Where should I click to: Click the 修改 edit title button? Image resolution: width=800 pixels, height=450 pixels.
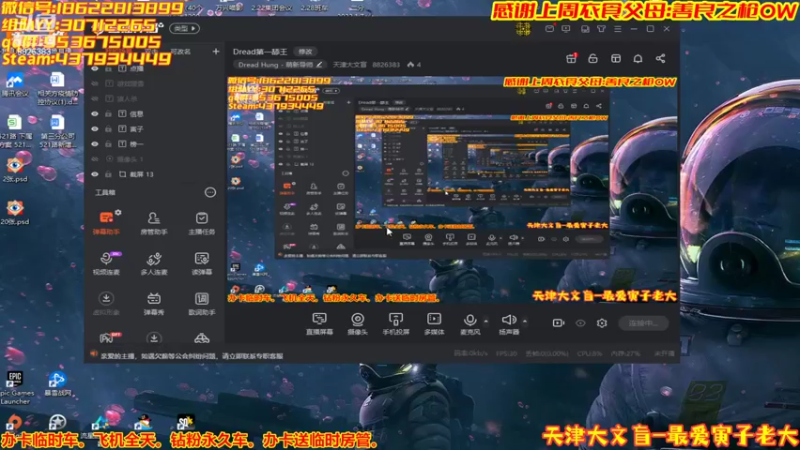305,52
